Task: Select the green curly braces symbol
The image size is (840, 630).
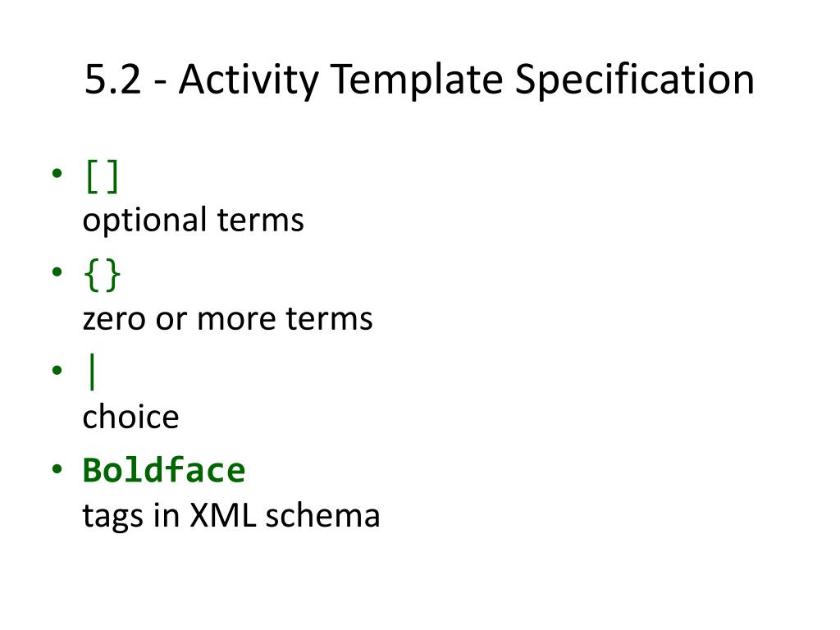Action: point(102,276)
